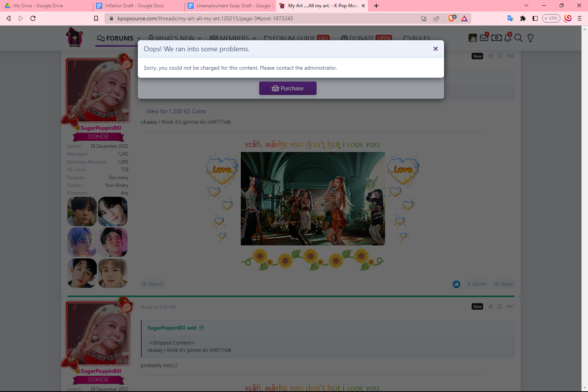Bookmark post #47
Image resolution: width=588 pixels, height=392 pixels.
500,307
